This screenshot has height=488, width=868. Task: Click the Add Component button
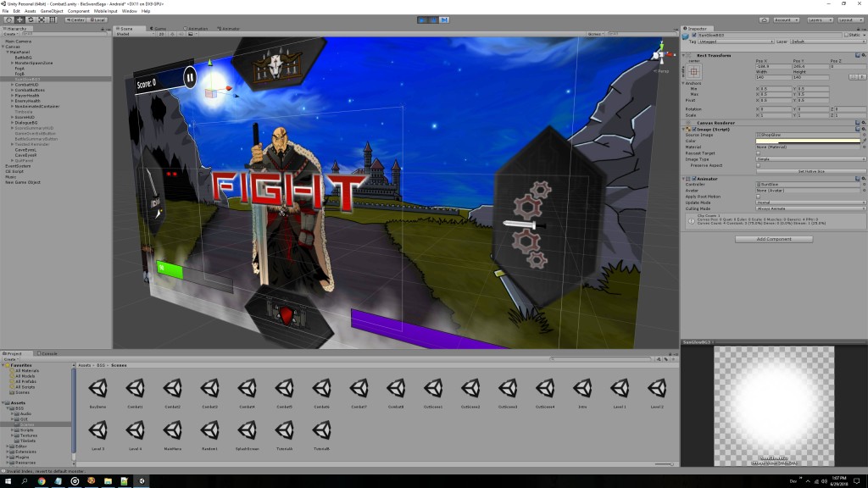773,240
